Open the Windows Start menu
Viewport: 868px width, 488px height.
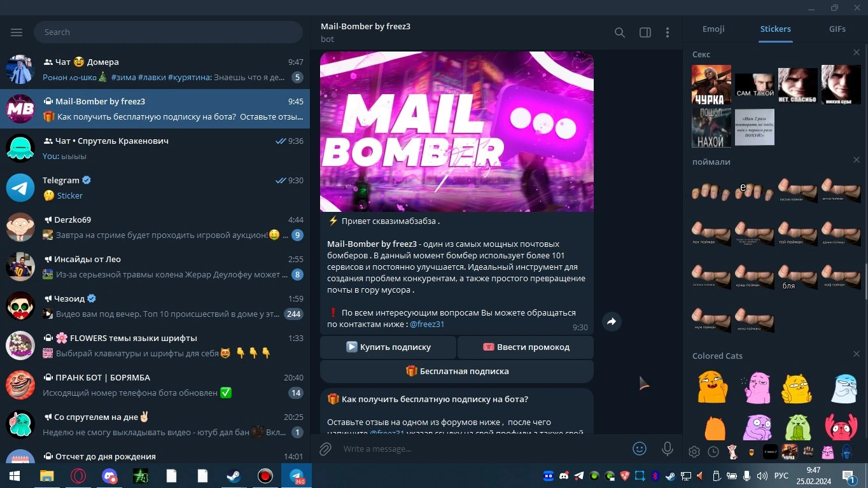click(15, 476)
